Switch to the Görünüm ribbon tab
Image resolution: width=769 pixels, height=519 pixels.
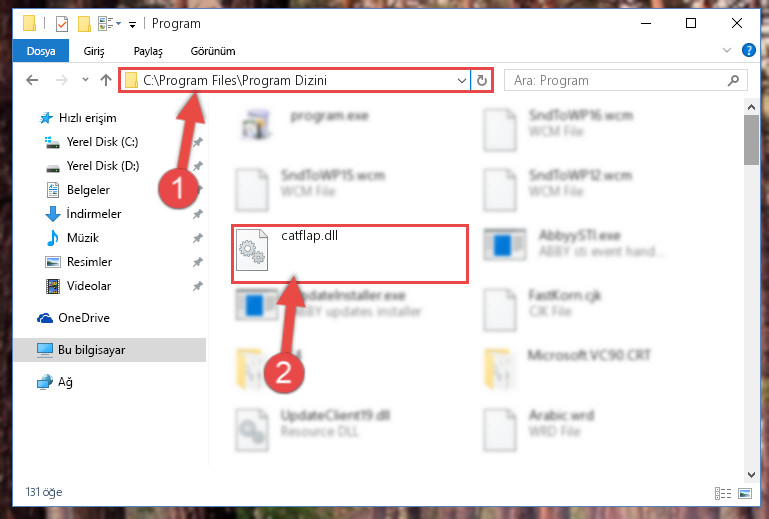pos(213,51)
